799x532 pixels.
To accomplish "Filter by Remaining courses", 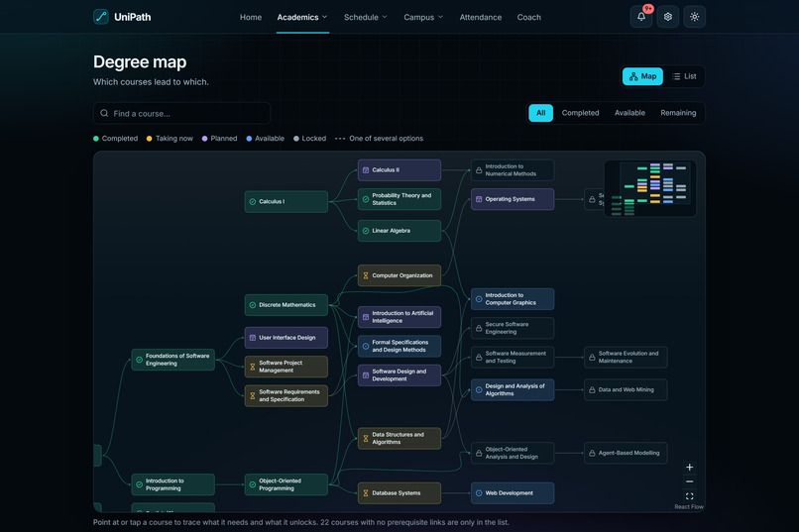I will (x=678, y=113).
